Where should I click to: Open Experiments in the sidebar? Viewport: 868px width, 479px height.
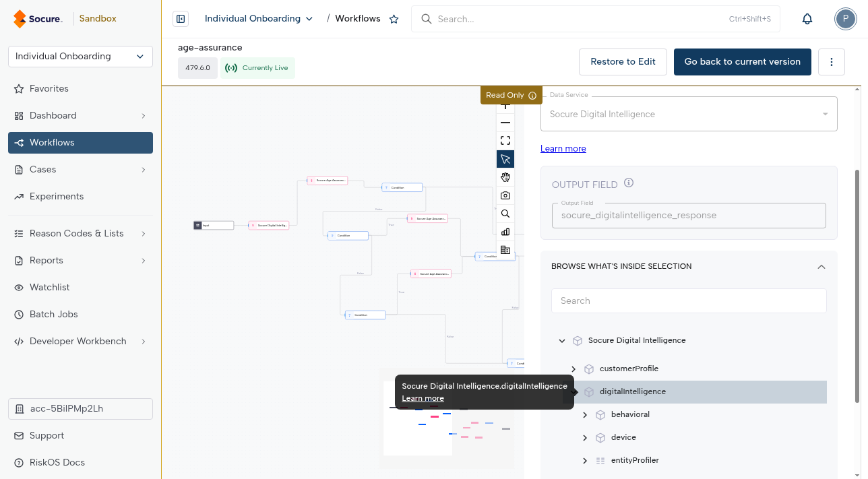click(80, 197)
